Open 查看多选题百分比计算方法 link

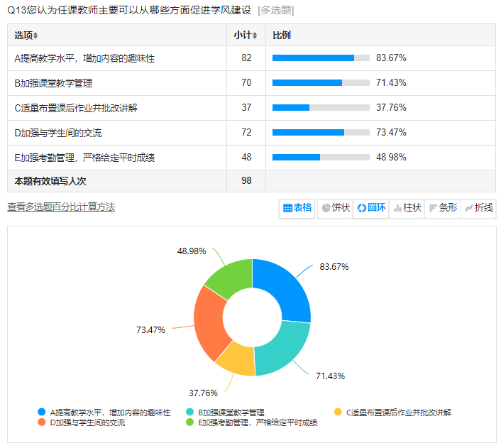coord(61,207)
